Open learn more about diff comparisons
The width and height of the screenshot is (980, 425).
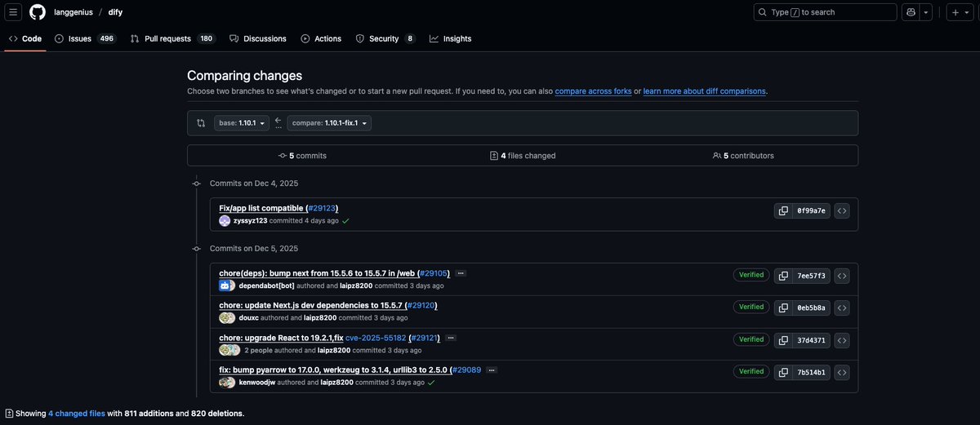pos(705,91)
